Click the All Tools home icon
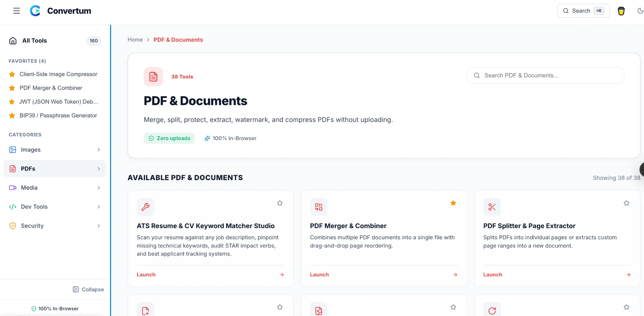 13,41
